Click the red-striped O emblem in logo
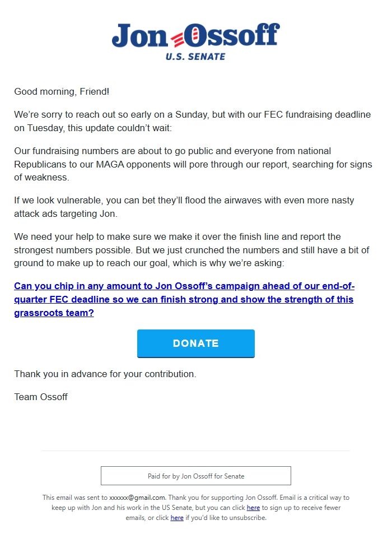 [x=191, y=36]
